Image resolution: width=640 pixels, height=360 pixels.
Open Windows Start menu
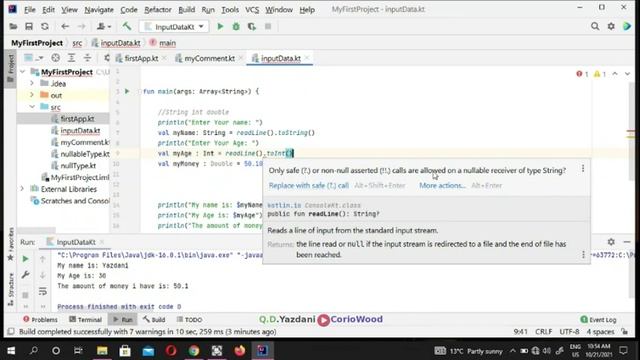click(x=11, y=351)
